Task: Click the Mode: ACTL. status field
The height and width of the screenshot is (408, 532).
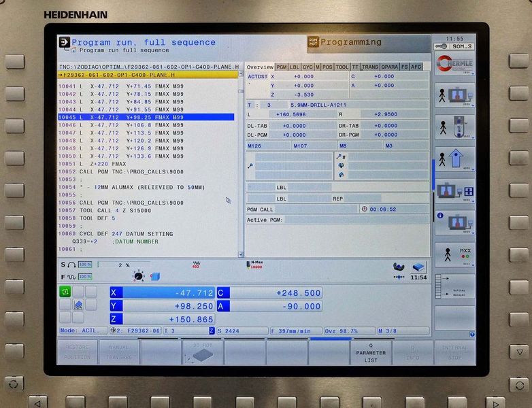Action: click(83, 330)
